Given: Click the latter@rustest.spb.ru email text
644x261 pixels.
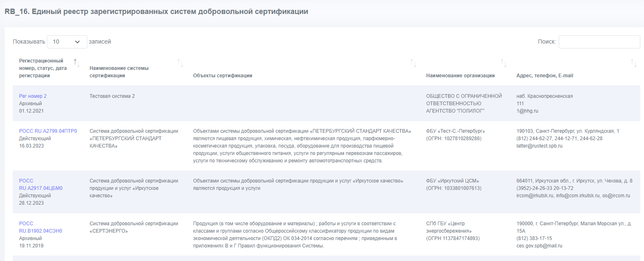Looking at the screenshot, I should point(539,146).
